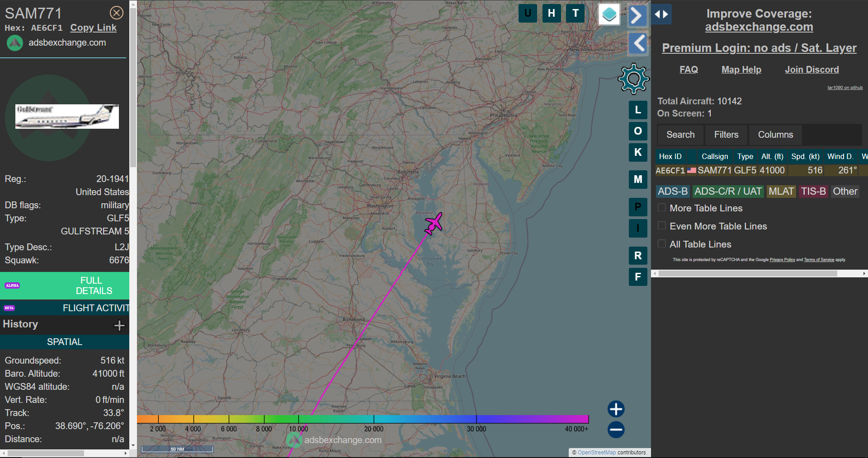The image size is (868, 458).
Task: Click the P map button
Action: 638,207
